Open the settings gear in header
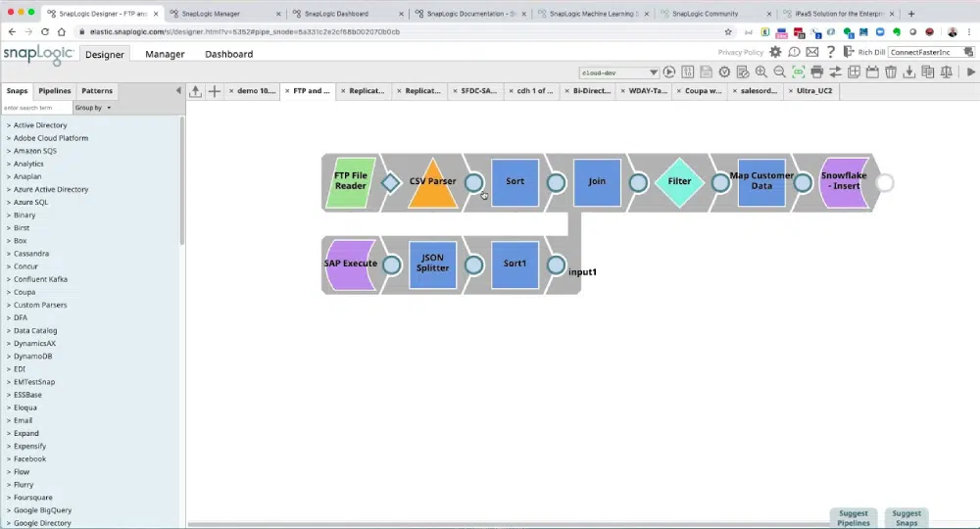 (x=775, y=53)
